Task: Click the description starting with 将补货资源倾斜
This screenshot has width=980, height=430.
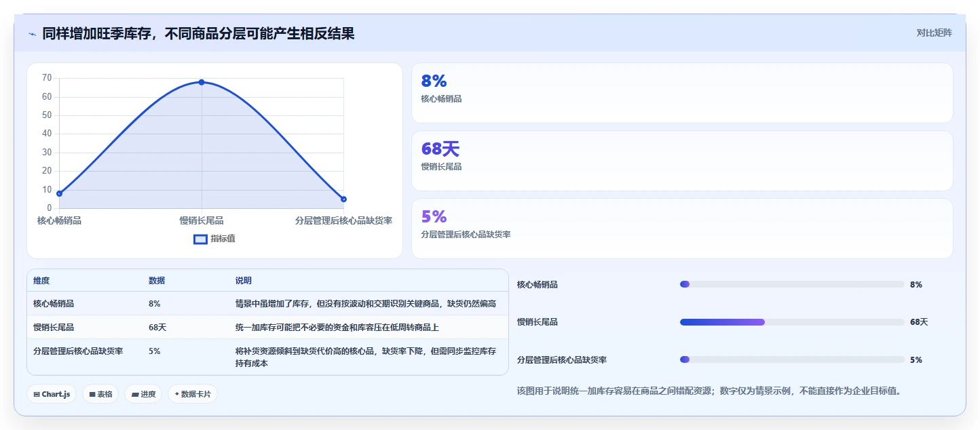Action: tap(366, 357)
